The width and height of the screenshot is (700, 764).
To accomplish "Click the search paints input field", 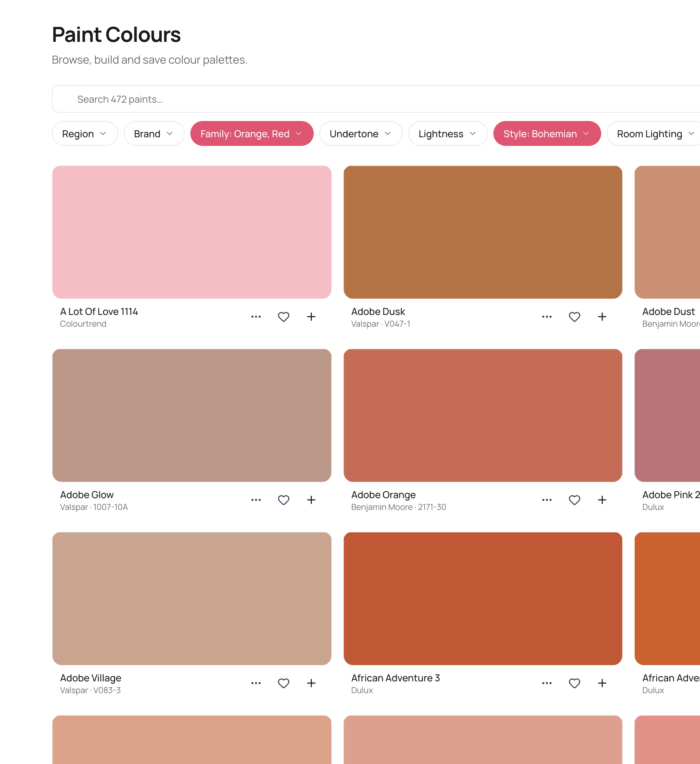I will tap(341, 99).
